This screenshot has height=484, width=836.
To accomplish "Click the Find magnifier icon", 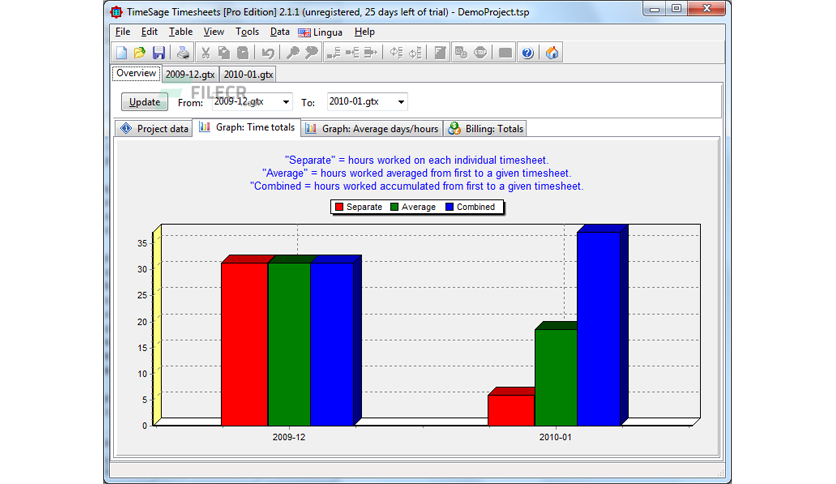I will point(293,52).
